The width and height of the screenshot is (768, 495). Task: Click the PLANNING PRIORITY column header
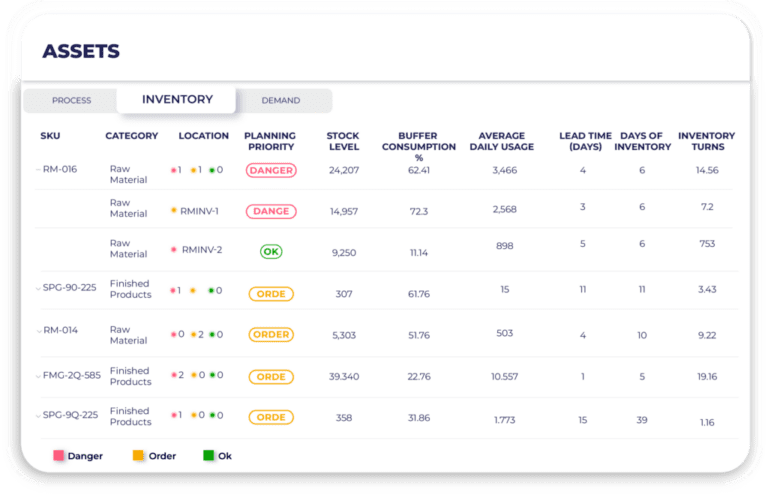(270, 141)
